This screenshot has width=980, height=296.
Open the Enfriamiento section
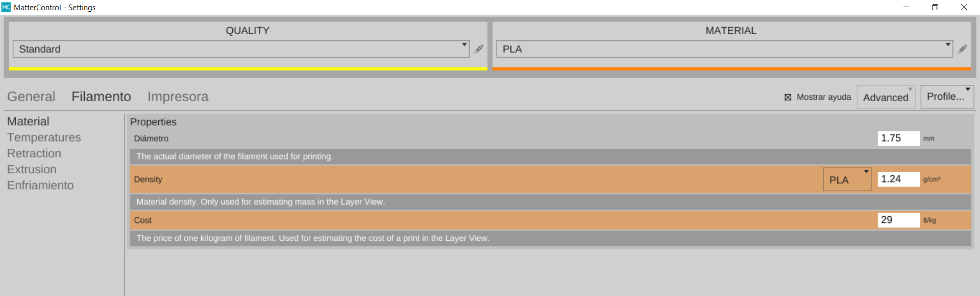[x=40, y=185]
